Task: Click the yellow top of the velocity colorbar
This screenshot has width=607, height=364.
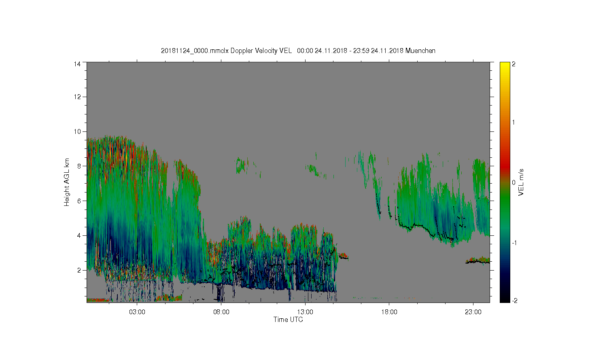Action: [x=505, y=67]
